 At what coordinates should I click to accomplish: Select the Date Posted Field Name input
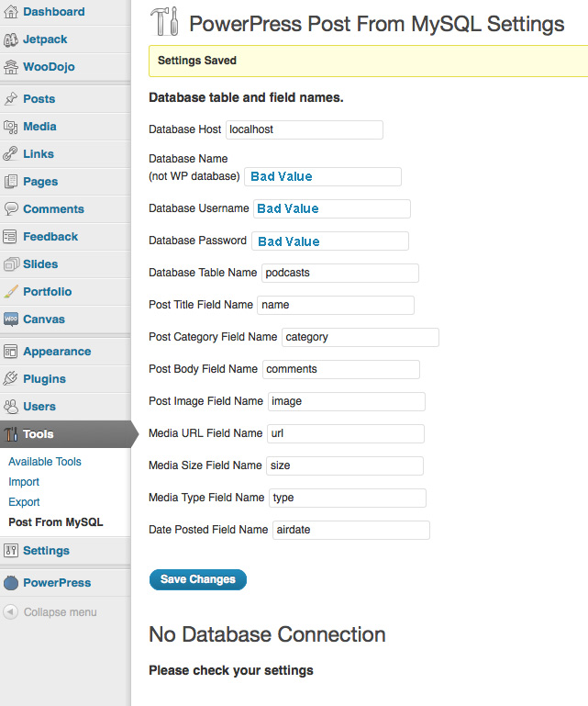point(350,530)
